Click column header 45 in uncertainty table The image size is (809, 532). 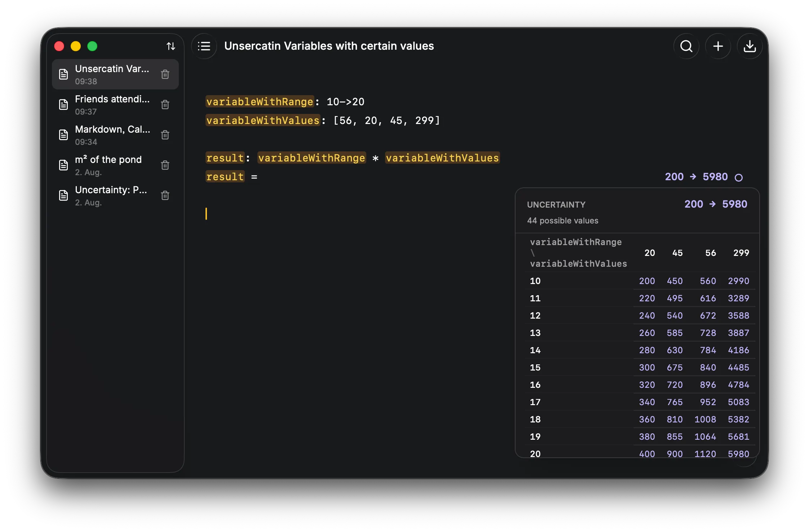point(677,253)
